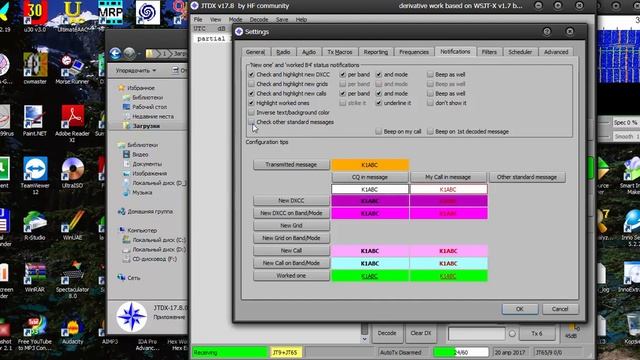Image resolution: width=640 pixels, height=360 pixels.
Task: Click the Worked one color button
Action: click(291, 276)
